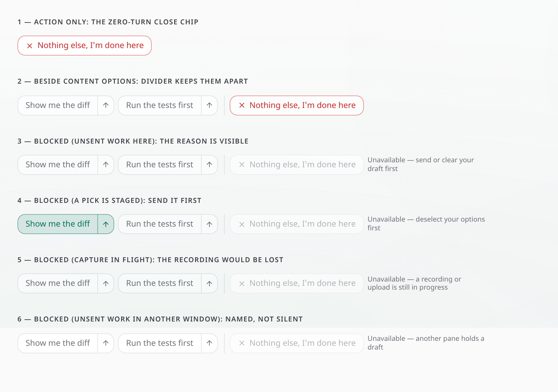The width and height of the screenshot is (558, 392).
Task: Click the up-arrow beside 'Run the tests first' in section 4
Action: 209,224
